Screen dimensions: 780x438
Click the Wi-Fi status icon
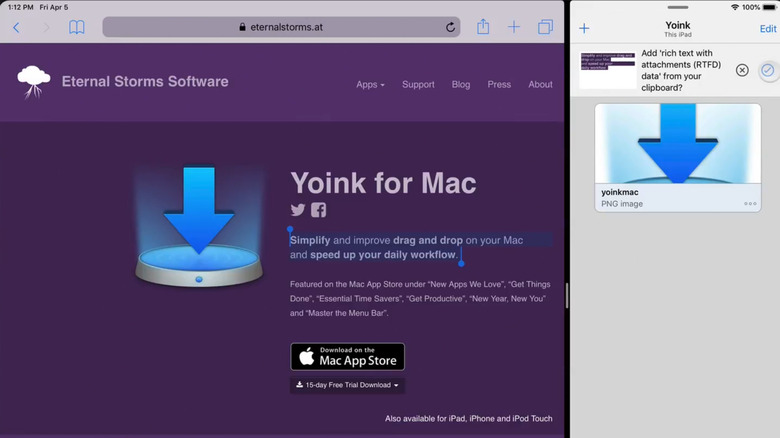tap(735, 7)
